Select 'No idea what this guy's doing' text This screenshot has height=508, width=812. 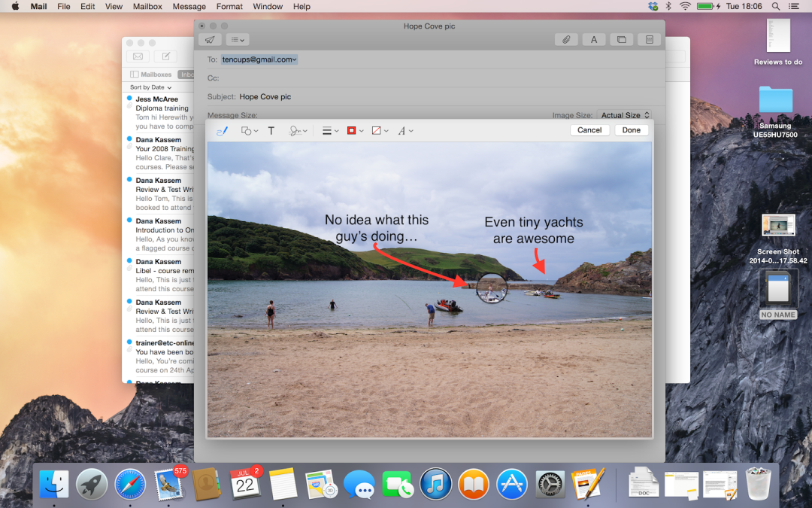pos(377,228)
